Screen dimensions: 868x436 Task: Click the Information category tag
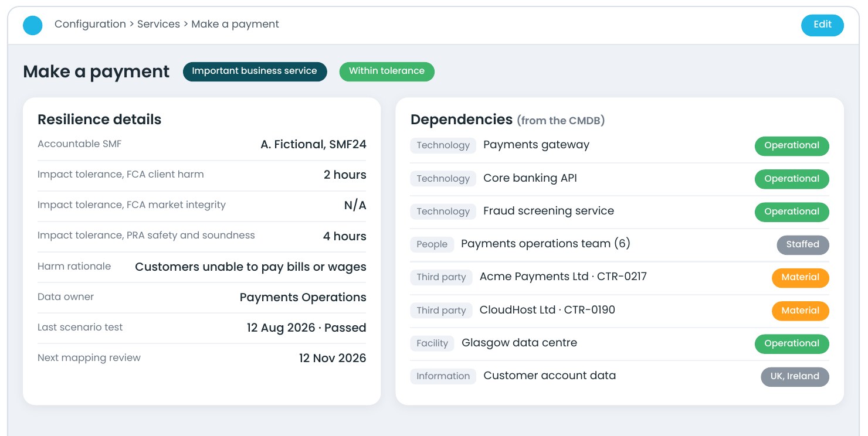[443, 377]
